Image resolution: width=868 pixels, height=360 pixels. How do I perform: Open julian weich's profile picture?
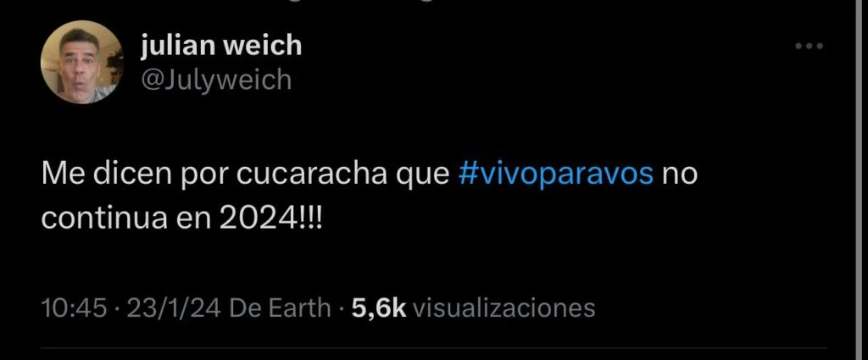click(81, 62)
